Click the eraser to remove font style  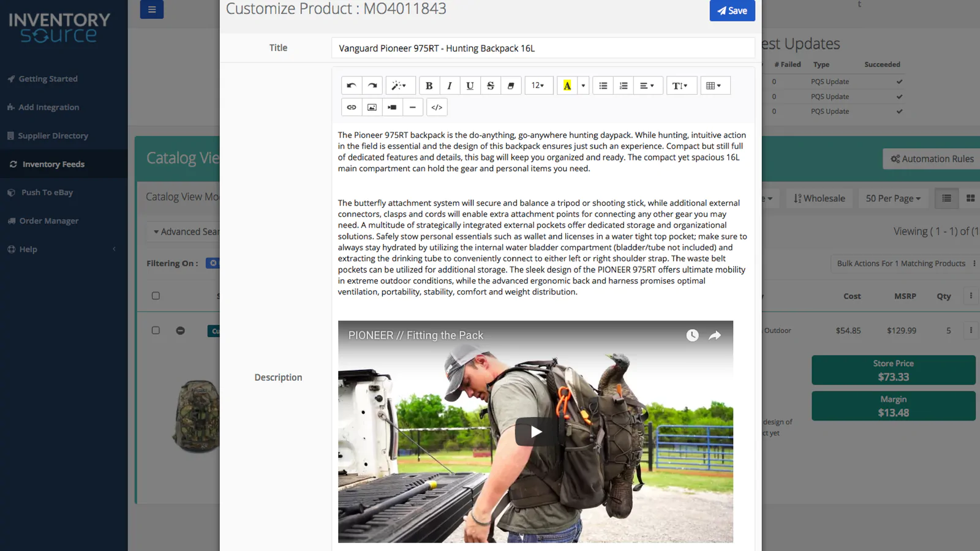511,86
